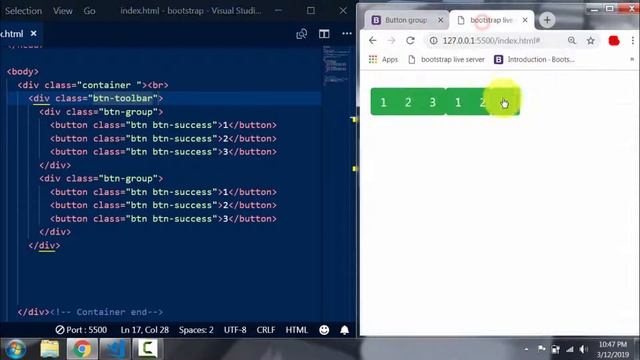The image size is (640, 360).
Task: Open the Apps bookmarks shortcut
Action: [383, 60]
